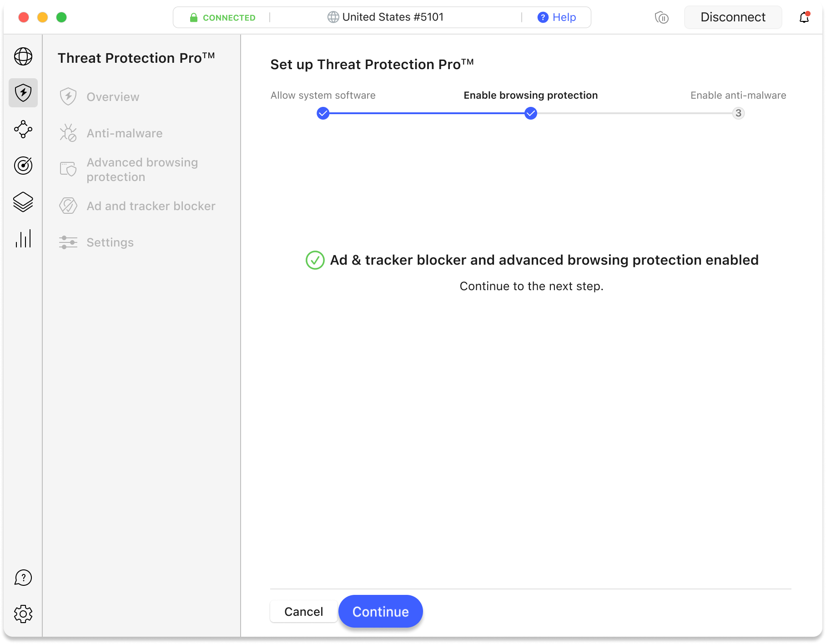This screenshot has width=826, height=644.
Task: Open Advanced browsing protection section
Action: click(x=142, y=170)
